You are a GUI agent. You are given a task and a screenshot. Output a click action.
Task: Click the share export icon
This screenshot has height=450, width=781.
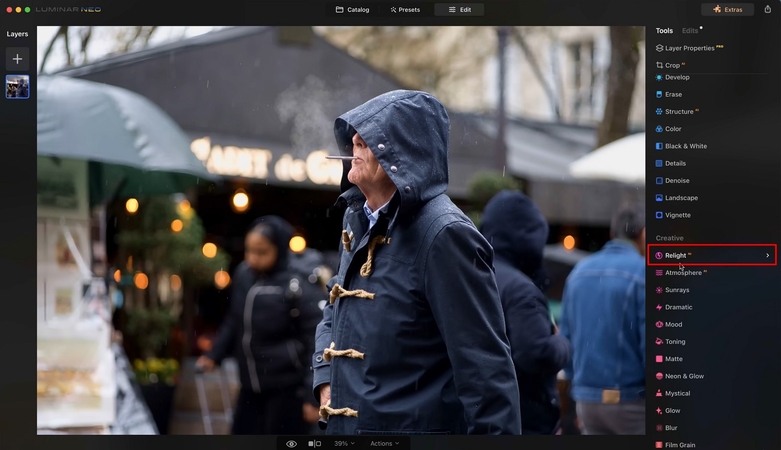pyautogui.click(x=768, y=9)
